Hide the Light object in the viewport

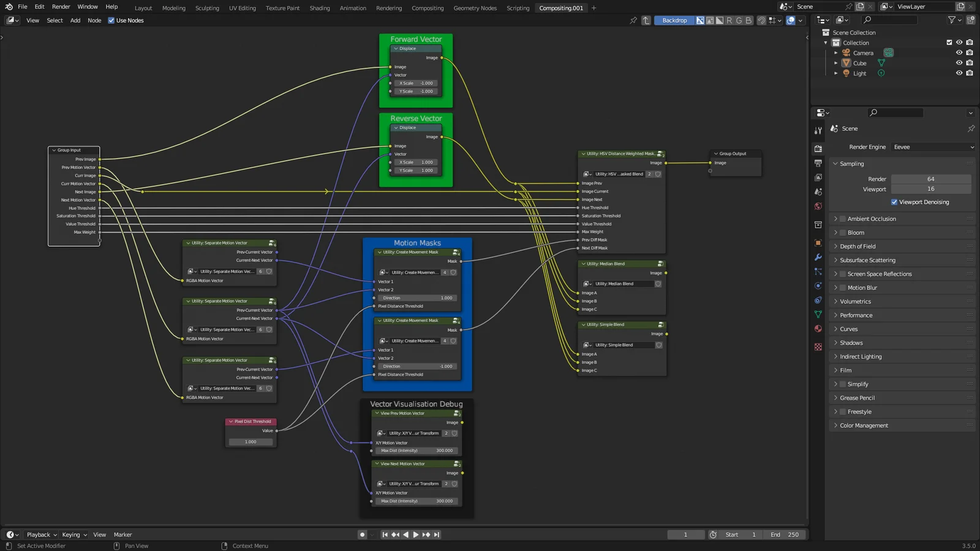959,73
